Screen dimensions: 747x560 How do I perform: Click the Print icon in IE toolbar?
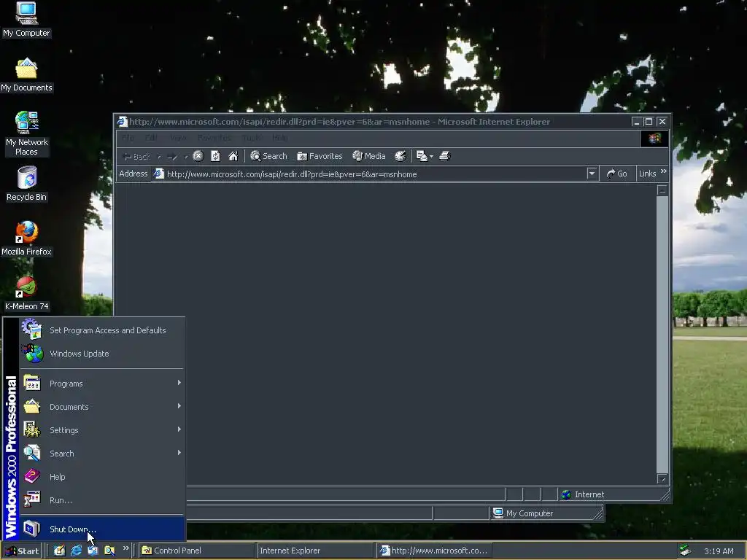coord(444,156)
